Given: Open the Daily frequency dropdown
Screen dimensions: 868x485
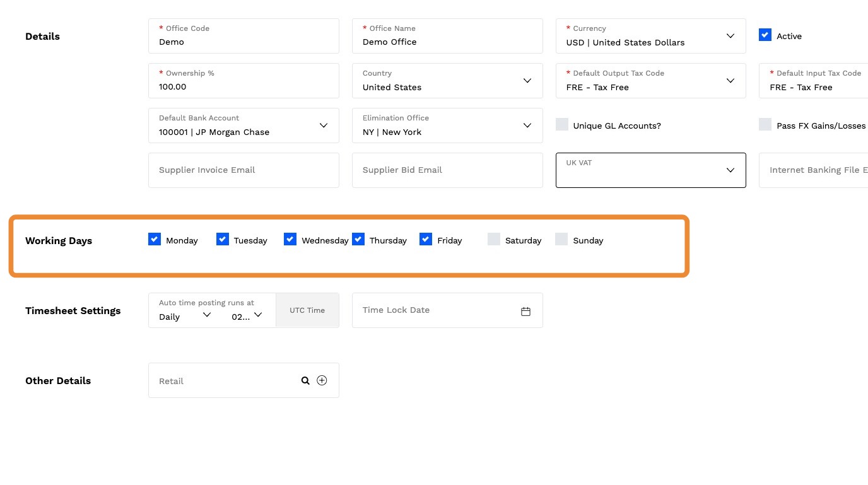Looking at the screenshot, I should (x=206, y=315).
